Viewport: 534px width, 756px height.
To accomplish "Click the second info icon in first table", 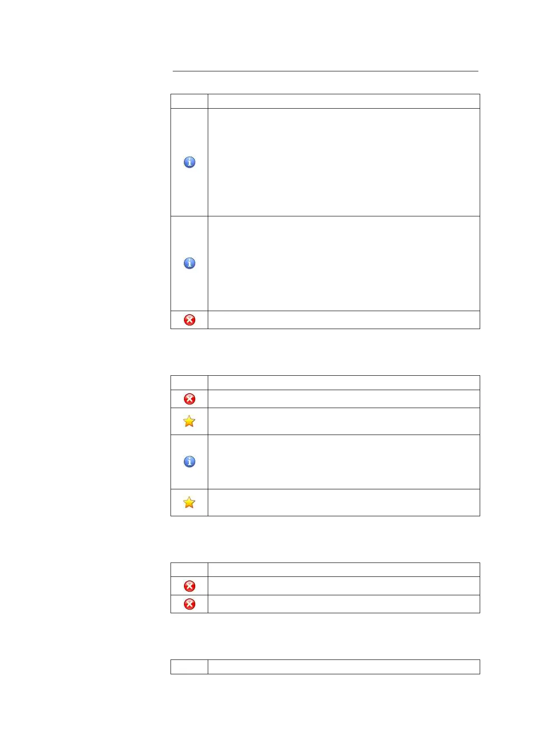I will pos(189,263).
